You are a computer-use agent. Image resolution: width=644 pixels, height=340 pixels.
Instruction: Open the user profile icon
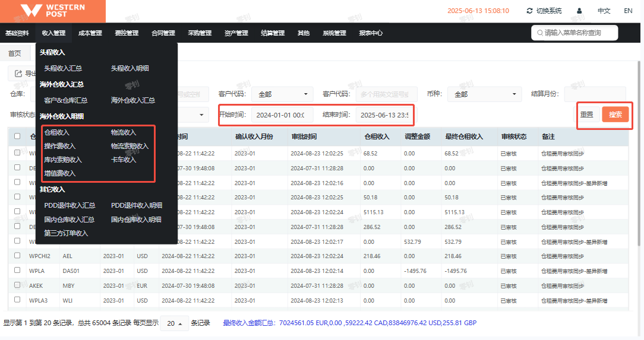(579, 11)
